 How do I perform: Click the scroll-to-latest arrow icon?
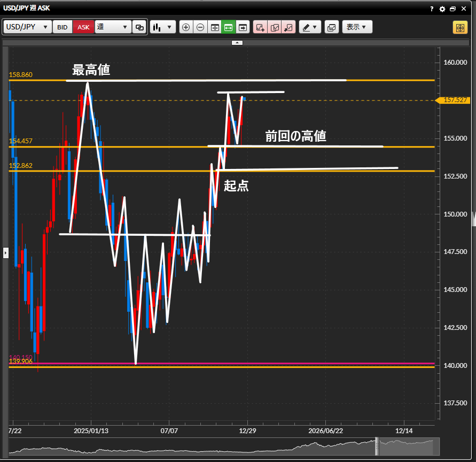[243, 27]
